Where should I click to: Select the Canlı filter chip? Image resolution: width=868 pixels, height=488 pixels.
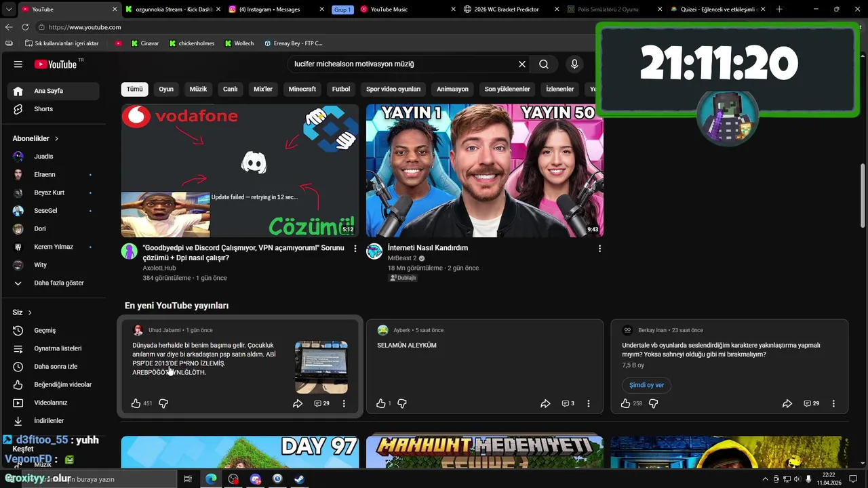pyautogui.click(x=231, y=89)
